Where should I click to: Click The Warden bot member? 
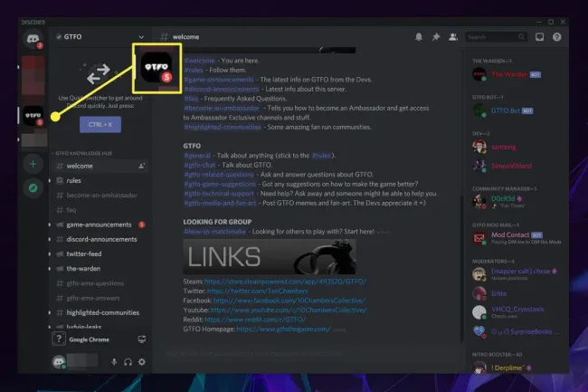(x=516, y=74)
